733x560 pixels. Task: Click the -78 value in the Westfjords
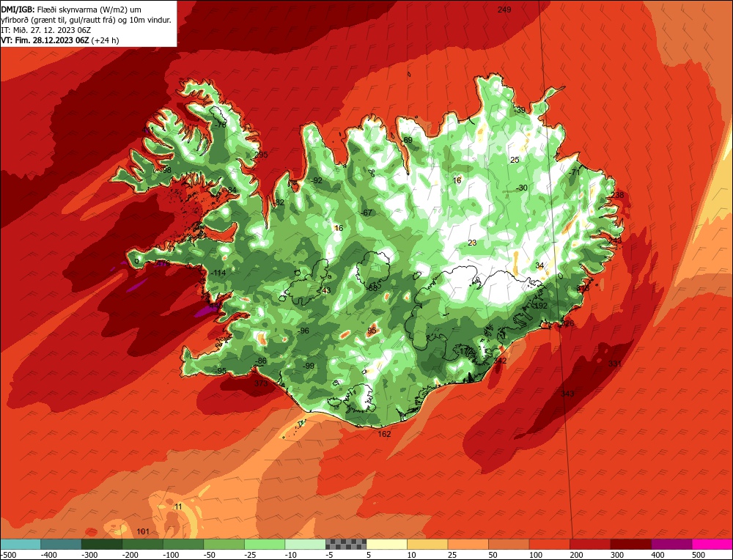pyautogui.click(x=219, y=125)
